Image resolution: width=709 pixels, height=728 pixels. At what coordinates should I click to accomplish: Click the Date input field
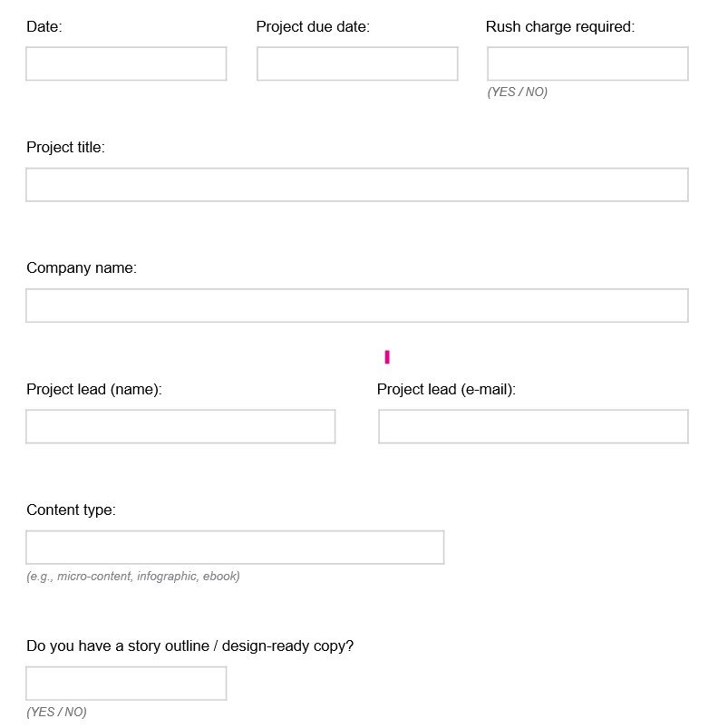coord(126,63)
